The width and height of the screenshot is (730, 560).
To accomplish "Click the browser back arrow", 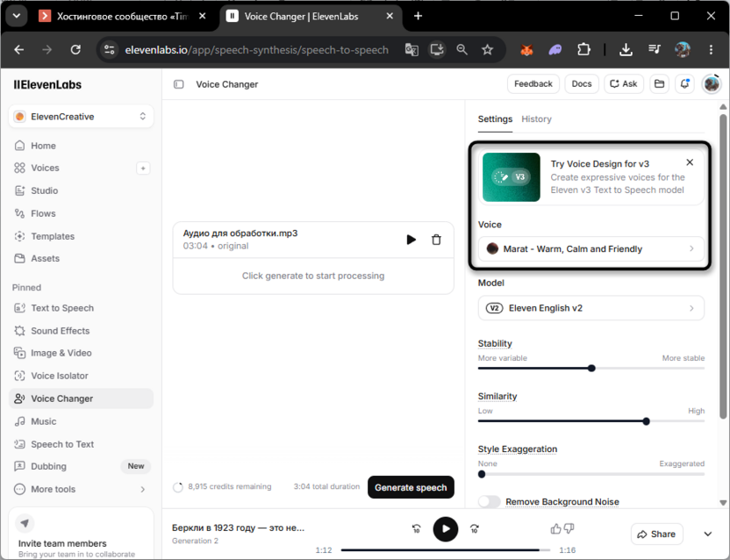I will click(x=19, y=50).
